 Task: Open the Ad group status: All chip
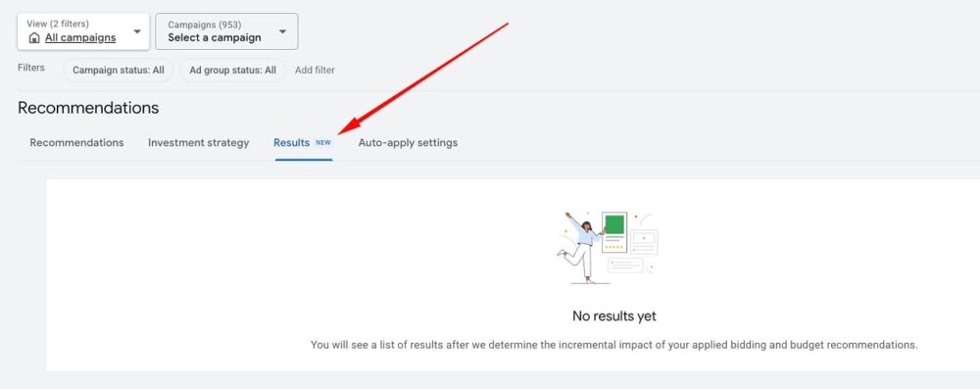click(x=232, y=70)
